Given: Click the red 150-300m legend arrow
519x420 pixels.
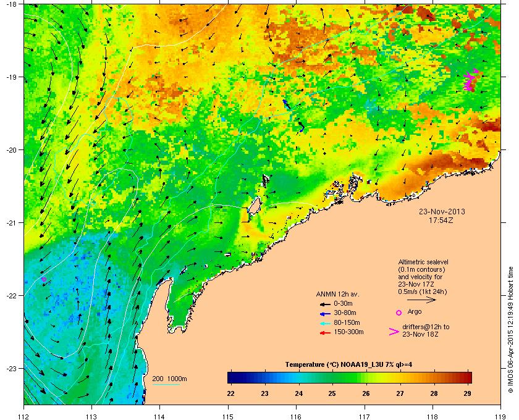Looking at the screenshot, I should coord(326,333).
